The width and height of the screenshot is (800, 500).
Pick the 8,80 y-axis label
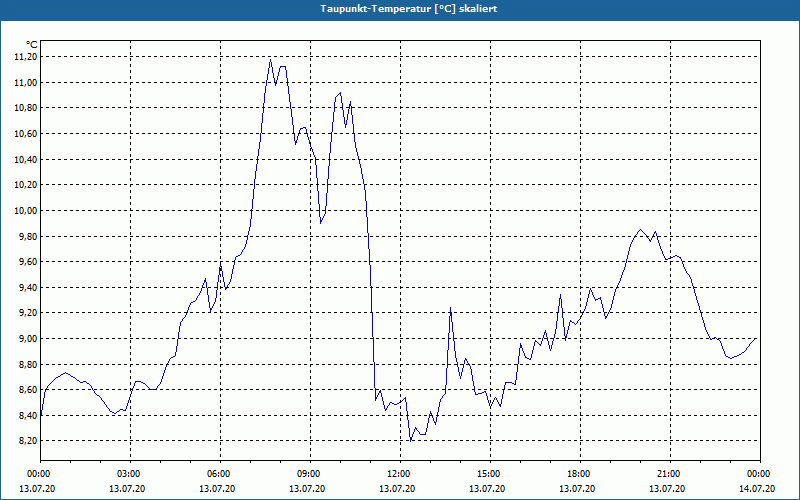[28, 364]
